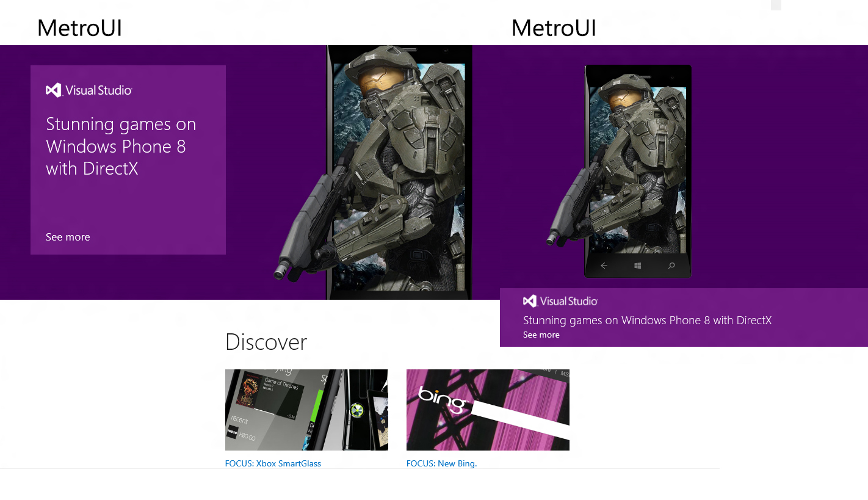The width and height of the screenshot is (868, 500).
Task: Open the FOCUS: New Bing. link
Action: 442,463
